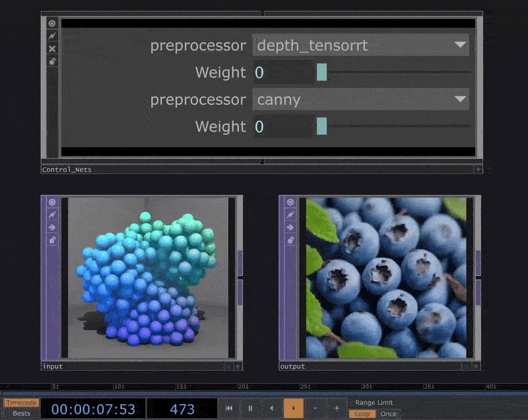Click timeline marker 351

(428, 387)
